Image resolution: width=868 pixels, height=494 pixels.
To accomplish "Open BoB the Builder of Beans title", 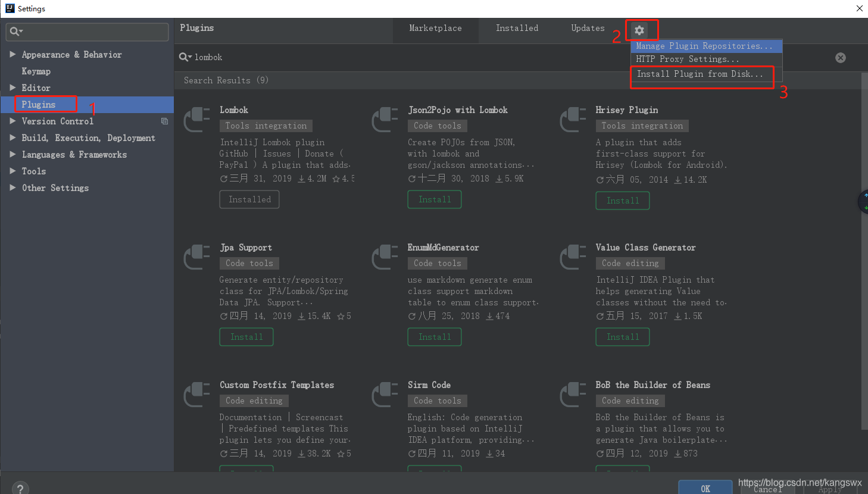I will tap(653, 385).
